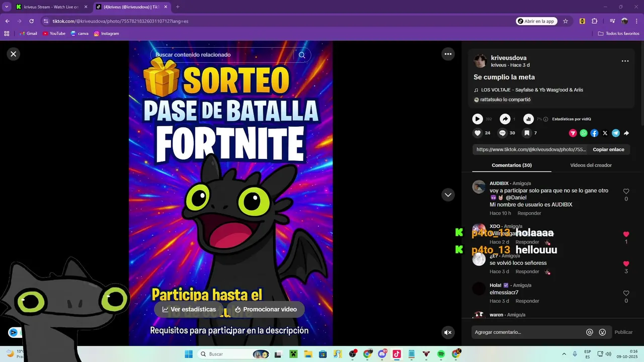Open Spotify from the taskbar
Image resolution: width=644 pixels, height=362 pixels.
point(441,354)
